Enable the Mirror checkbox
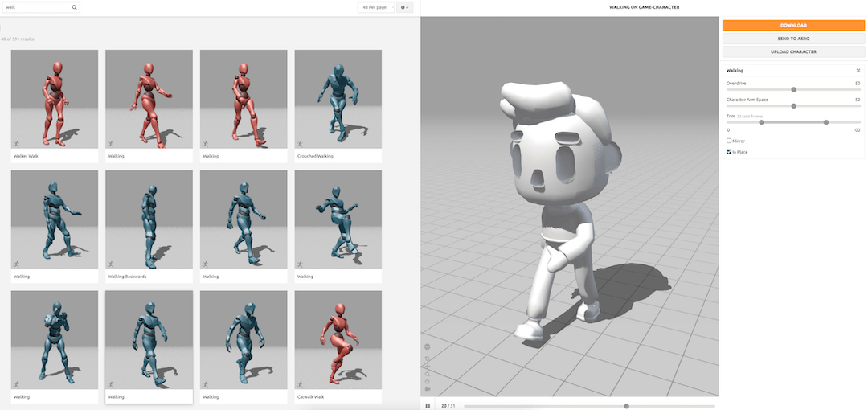 click(x=729, y=141)
